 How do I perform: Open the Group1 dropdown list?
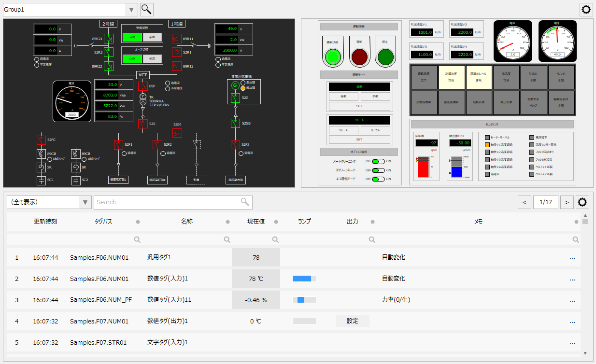tap(130, 9)
